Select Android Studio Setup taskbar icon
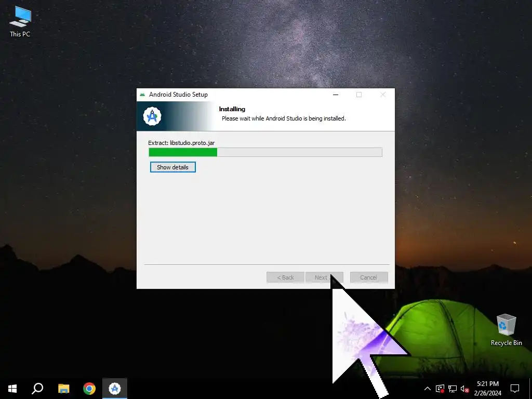532x399 pixels. 115,389
